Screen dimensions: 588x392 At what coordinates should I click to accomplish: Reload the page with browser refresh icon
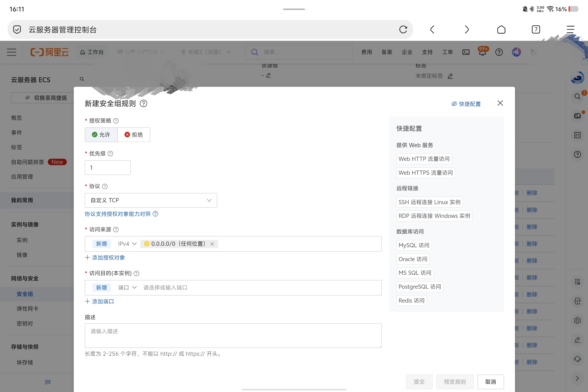point(403,29)
